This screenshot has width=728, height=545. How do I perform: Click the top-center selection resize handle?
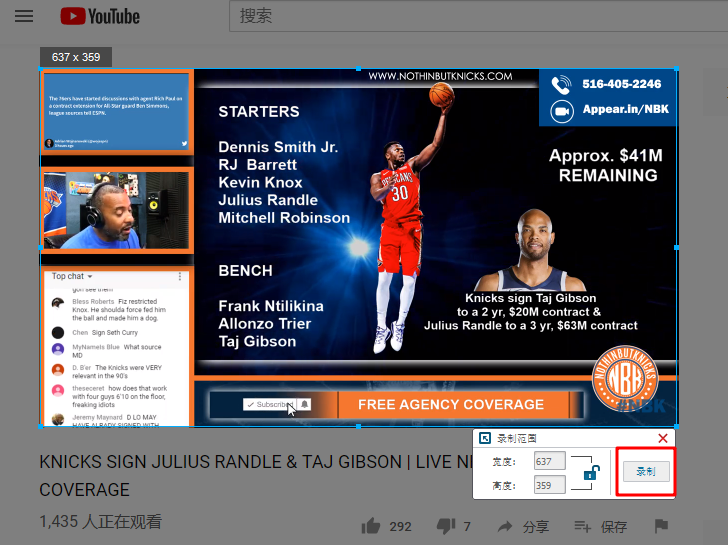coord(358,69)
